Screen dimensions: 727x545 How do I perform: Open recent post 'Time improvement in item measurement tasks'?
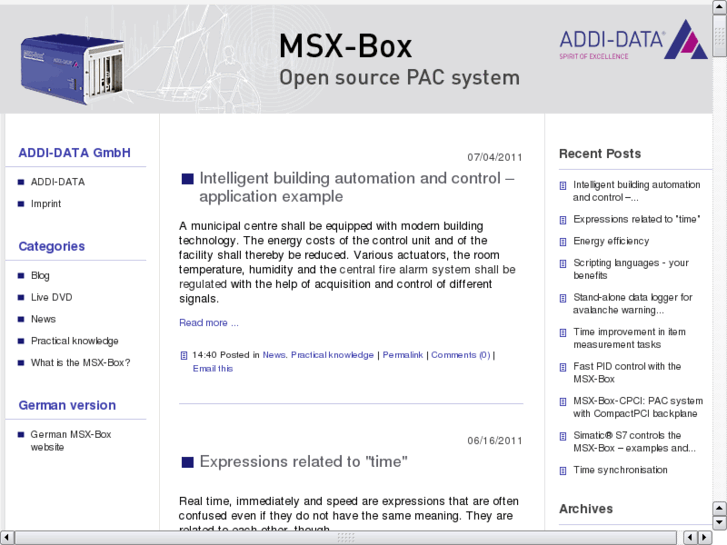tap(629, 338)
